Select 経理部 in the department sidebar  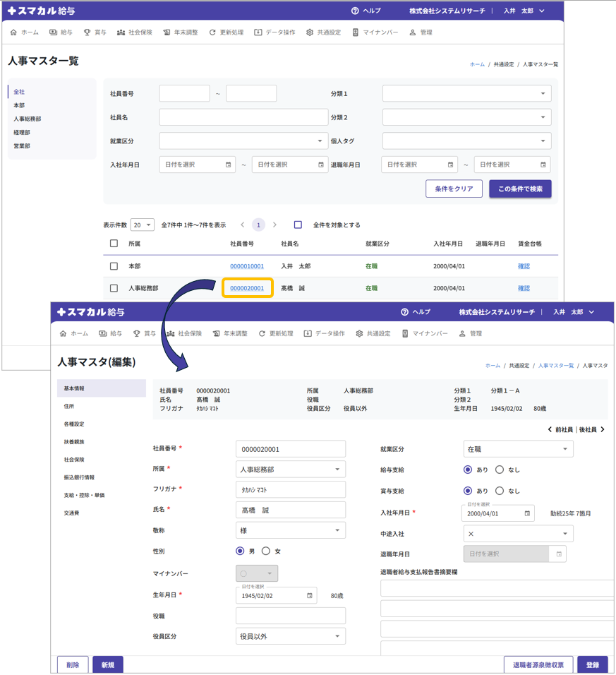click(22, 133)
